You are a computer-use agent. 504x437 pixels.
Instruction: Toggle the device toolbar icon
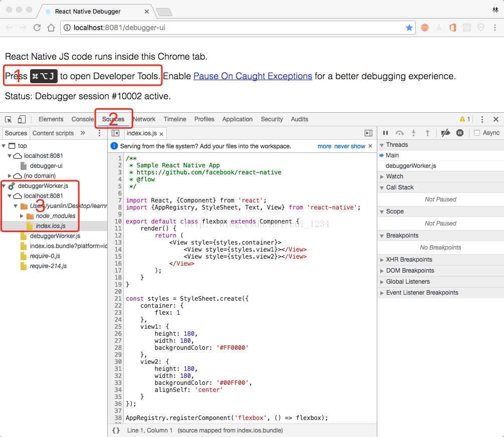coord(22,119)
